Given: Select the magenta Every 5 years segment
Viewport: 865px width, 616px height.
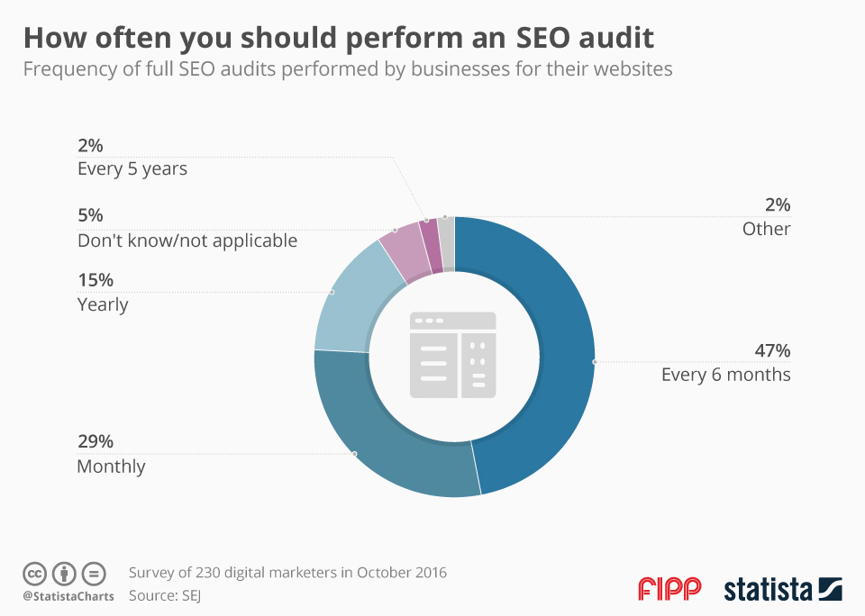Looking at the screenshot, I should pos(432,247).
